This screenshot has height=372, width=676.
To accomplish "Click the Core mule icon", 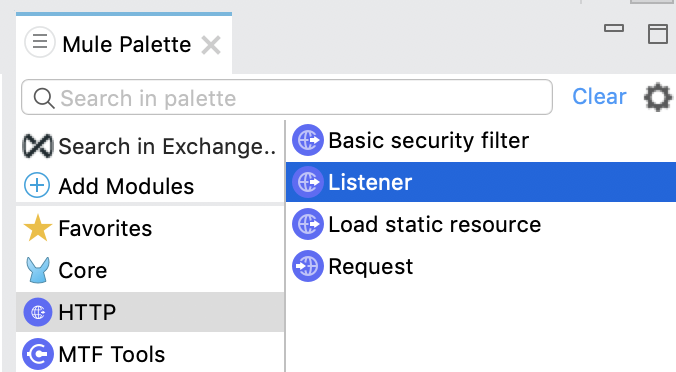I will pyautogui.click(x=38, y=270).
